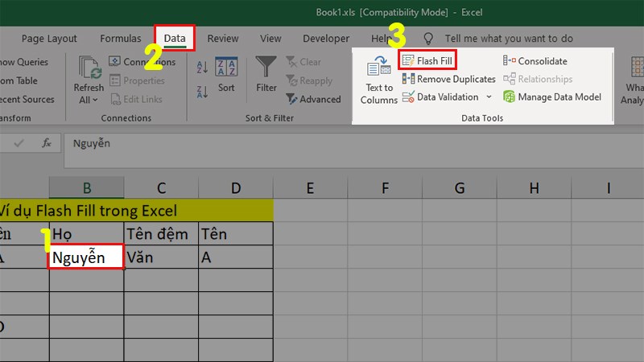Click Remove Duplicates icon
Image resolution: width=644 pixels, height=362 pixels.
click(408, 79)
